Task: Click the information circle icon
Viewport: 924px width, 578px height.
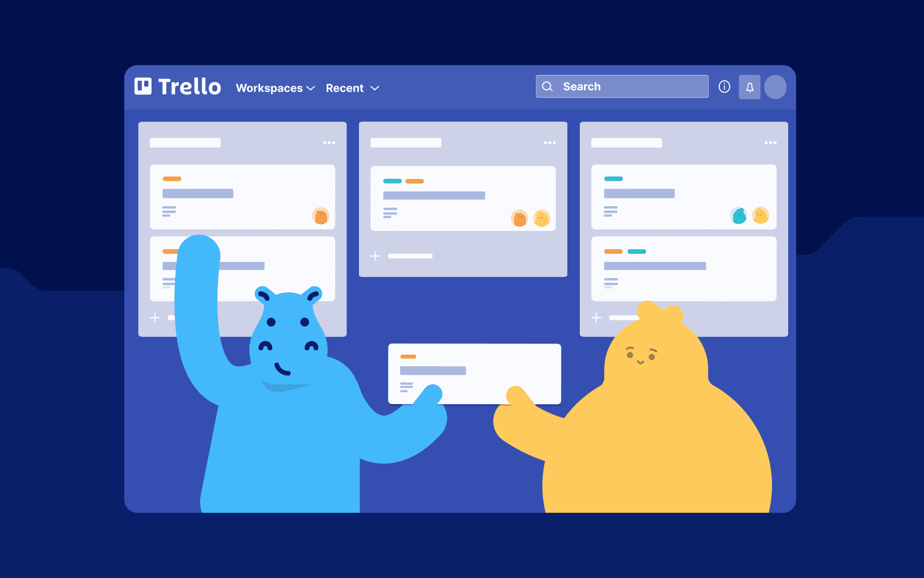Action: [724, 86]
